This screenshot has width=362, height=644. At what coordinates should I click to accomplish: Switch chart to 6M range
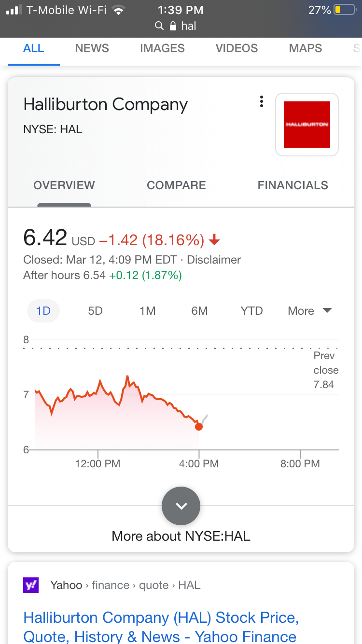pos(199,311)
